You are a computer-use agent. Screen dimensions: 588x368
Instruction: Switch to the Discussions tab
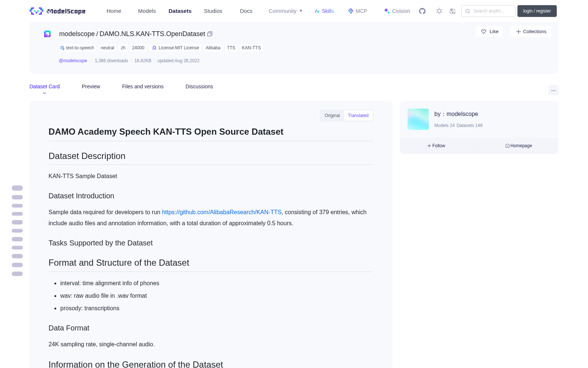(x=199, y=86)
